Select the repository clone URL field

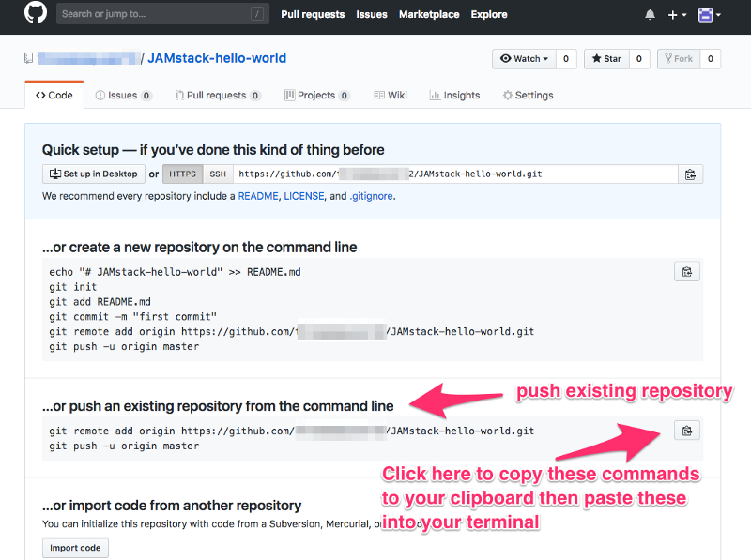455,174
